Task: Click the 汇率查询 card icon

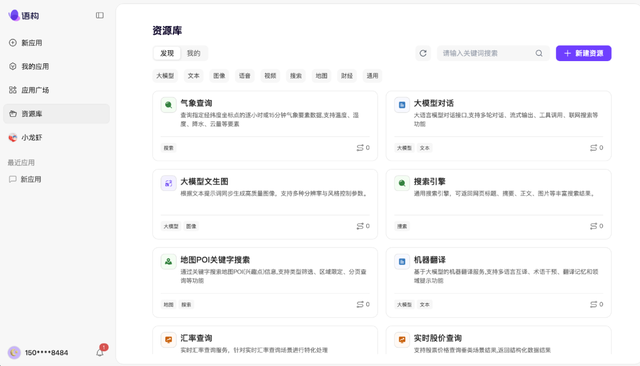Action: pos(168,340)
